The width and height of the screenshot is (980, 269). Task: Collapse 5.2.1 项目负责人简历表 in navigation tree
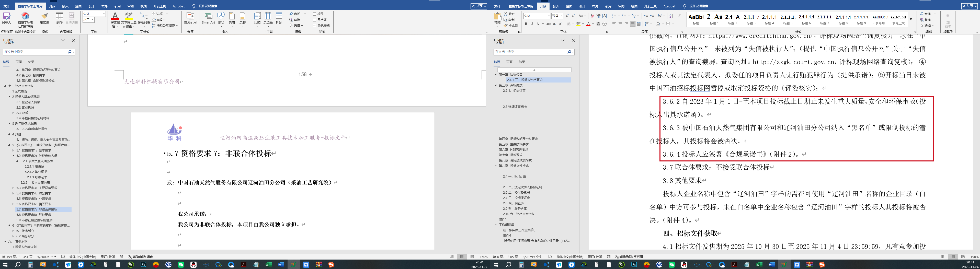17,161
